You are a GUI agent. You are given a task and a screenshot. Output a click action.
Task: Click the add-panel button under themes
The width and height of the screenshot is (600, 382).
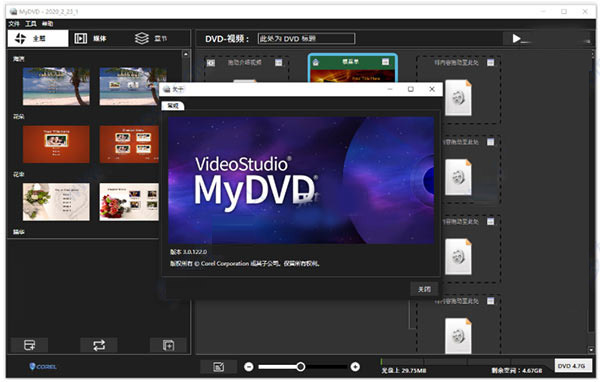coord(168,345)
